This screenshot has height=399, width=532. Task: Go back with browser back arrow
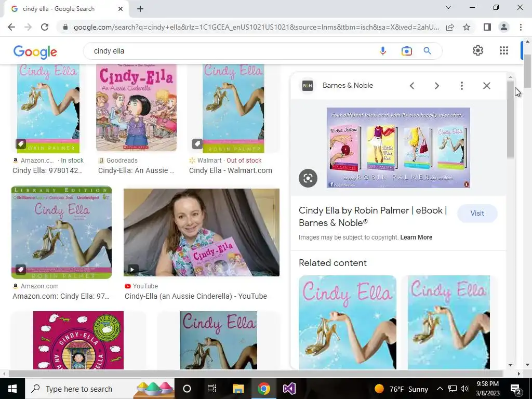(x=11, y=27)
